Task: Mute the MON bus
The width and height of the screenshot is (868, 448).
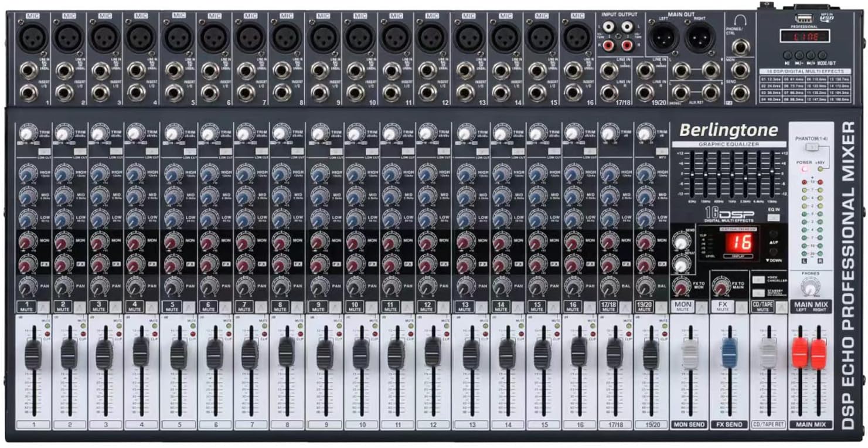Action: click(x=683, y=306)
